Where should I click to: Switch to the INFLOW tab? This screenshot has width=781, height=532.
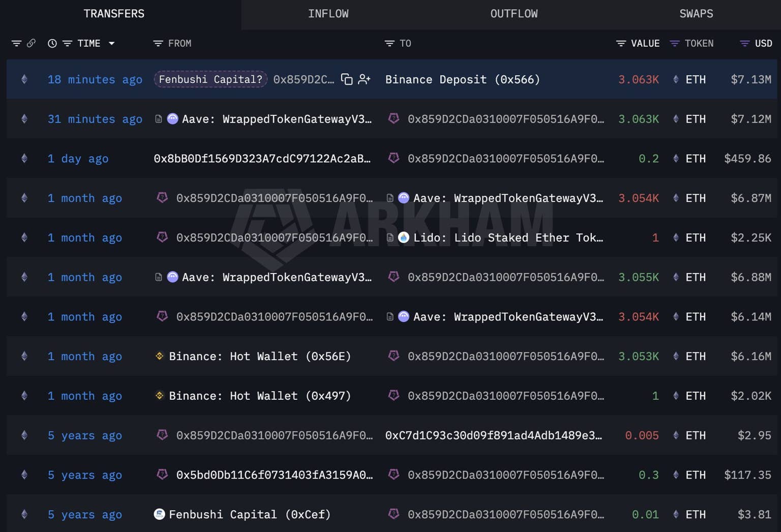(328, 14)
